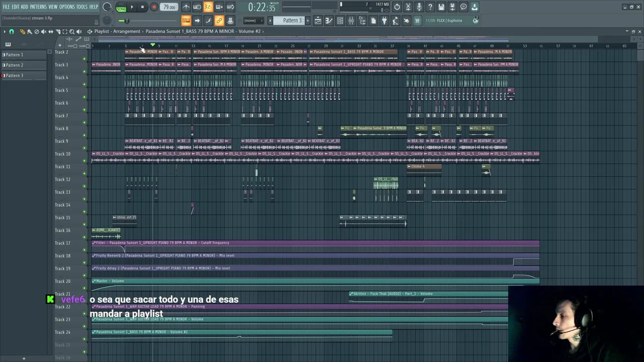Select the Draw pencil tool in playlist
Screen dimensions: 644x362
(x=23, y=31)
